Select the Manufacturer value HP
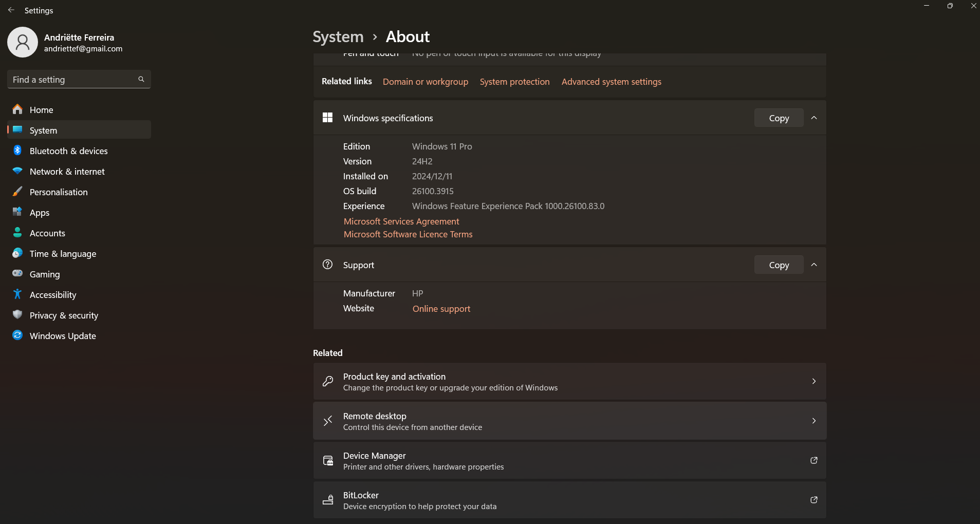 pyautogui.click(x=418, y=293)
